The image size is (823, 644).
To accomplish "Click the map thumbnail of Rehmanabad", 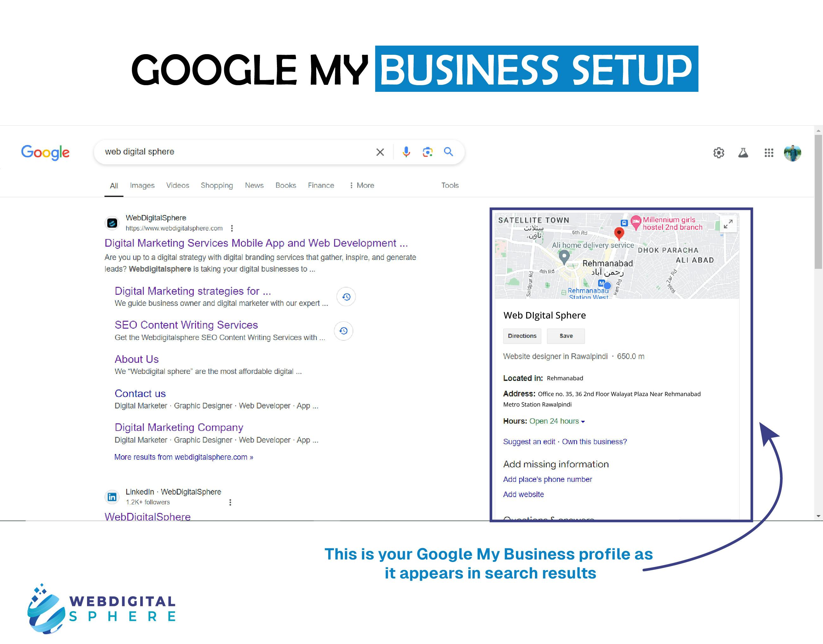I will pyautogui.click(x=617, y=256).
